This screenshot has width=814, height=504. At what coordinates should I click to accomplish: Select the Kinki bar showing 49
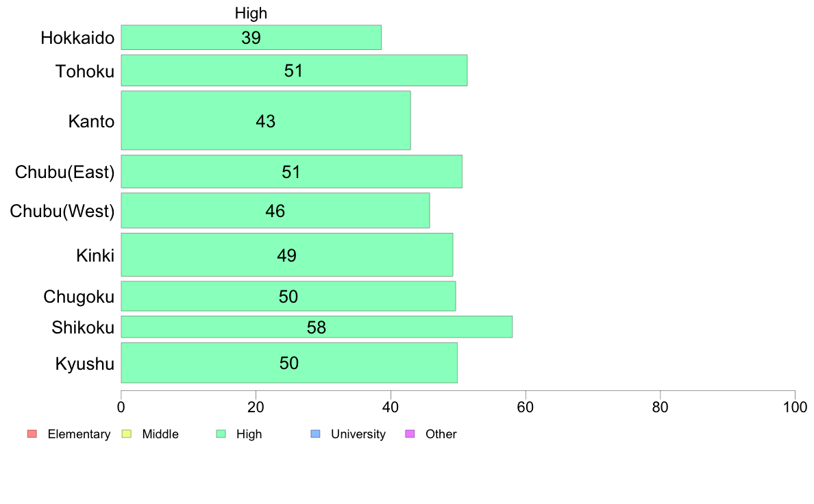(287, 254)
